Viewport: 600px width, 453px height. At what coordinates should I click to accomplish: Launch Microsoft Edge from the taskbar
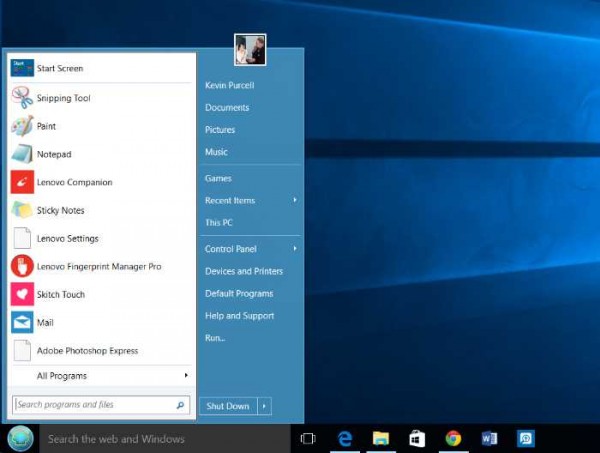(345, 438)
